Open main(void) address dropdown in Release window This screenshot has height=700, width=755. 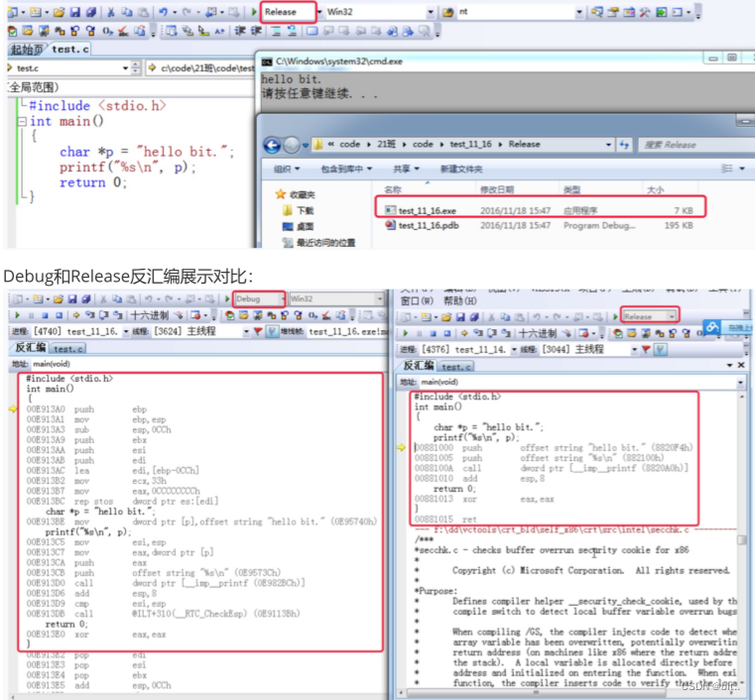point(740,383)
